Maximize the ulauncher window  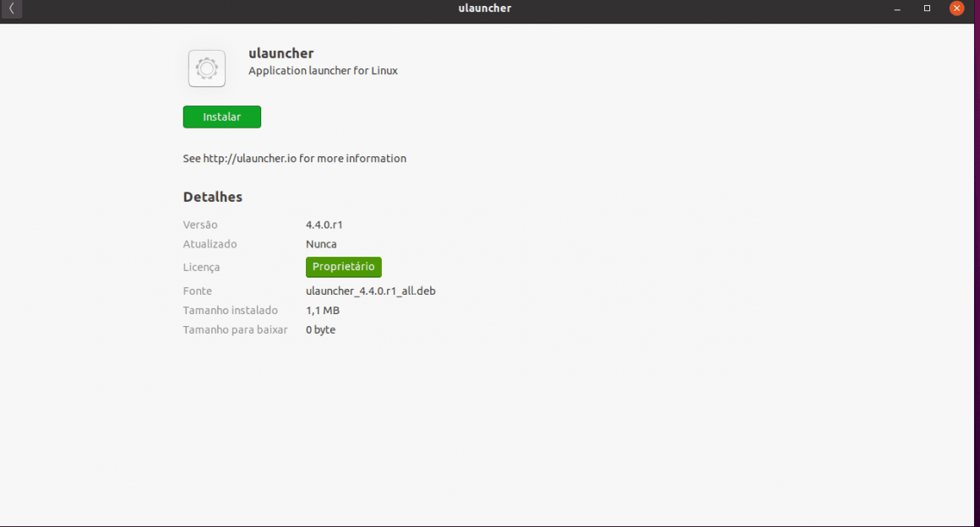coord(927,8)
